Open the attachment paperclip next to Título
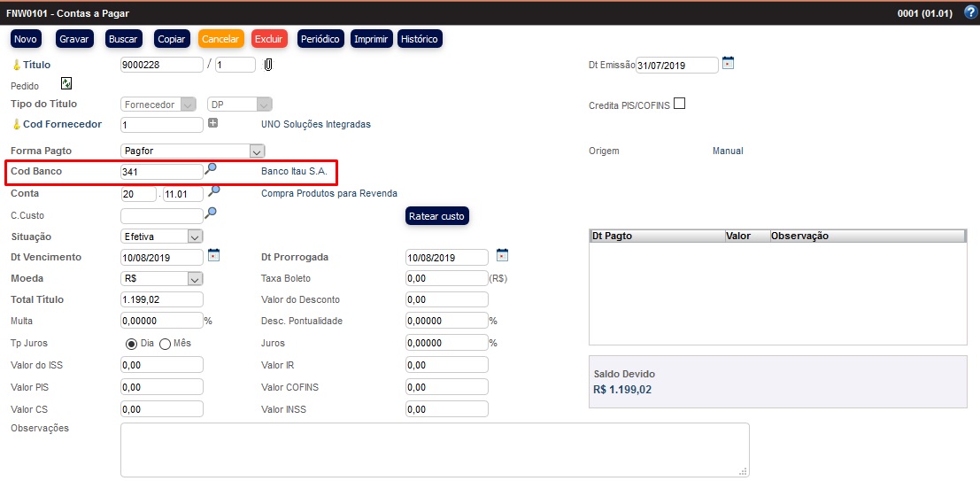 268,65
